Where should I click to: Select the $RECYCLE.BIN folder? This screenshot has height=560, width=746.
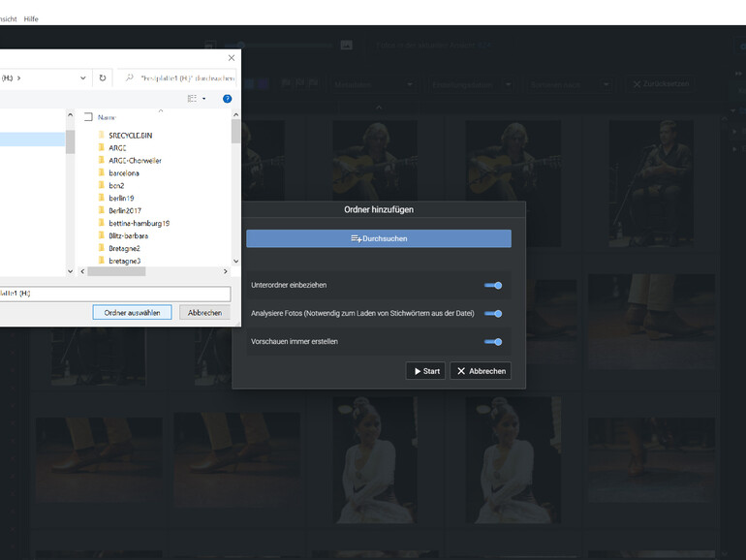click(130, 135)
